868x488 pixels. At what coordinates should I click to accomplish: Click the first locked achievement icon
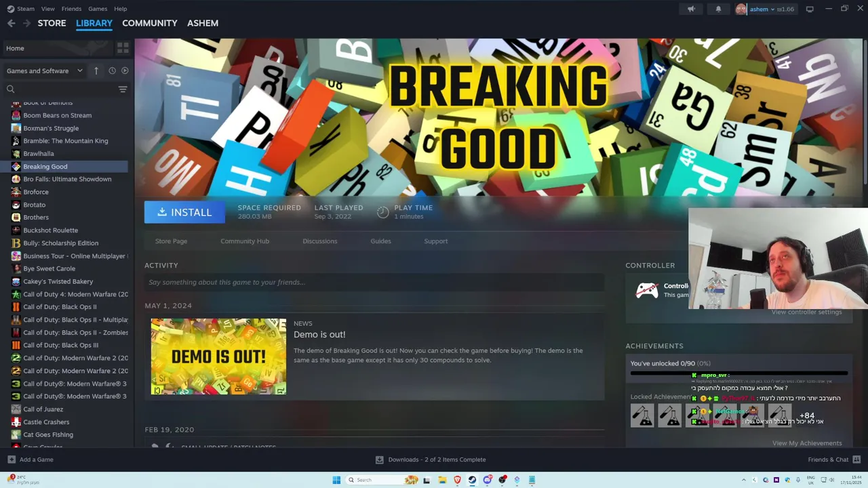point(642,415)
